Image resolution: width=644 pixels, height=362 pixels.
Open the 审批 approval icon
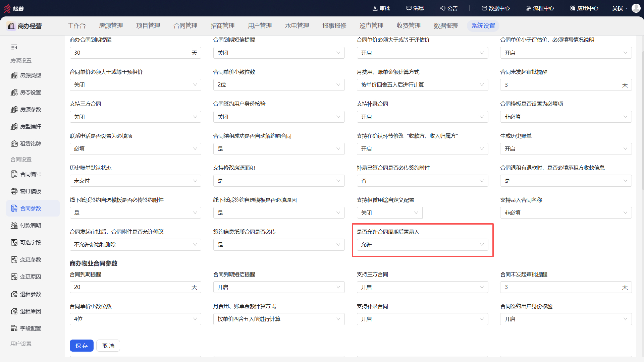click(375, 8)
